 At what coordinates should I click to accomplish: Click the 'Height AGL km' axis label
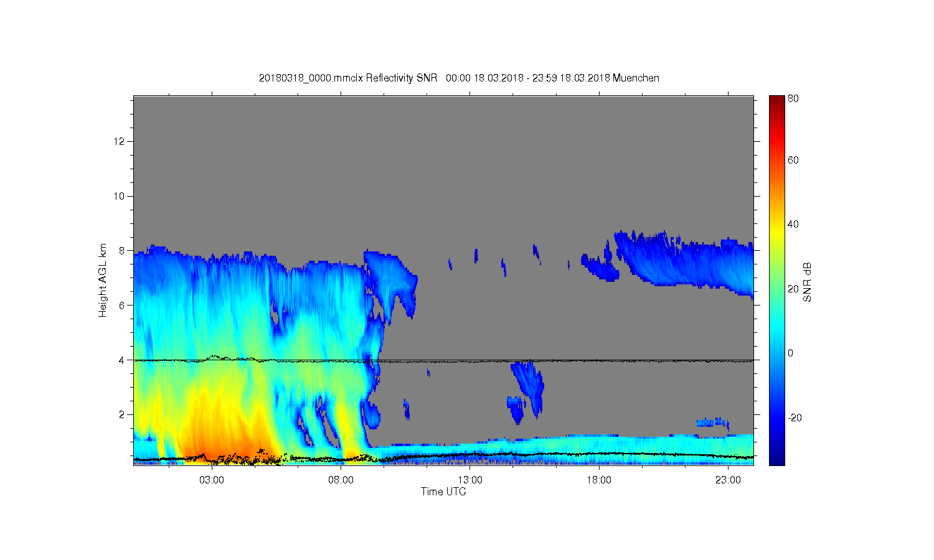click(103, 280)
